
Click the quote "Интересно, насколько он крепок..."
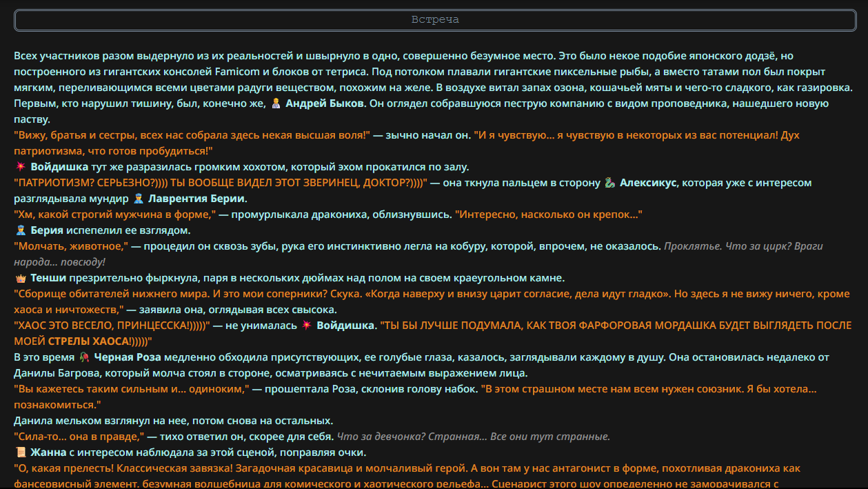pyautogui.click(x=548, y=214)
